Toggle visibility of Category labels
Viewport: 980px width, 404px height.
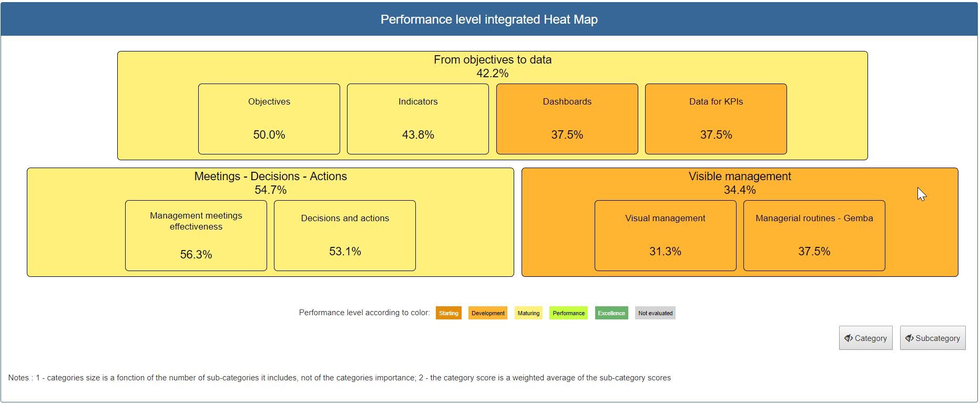click(865, 338)
